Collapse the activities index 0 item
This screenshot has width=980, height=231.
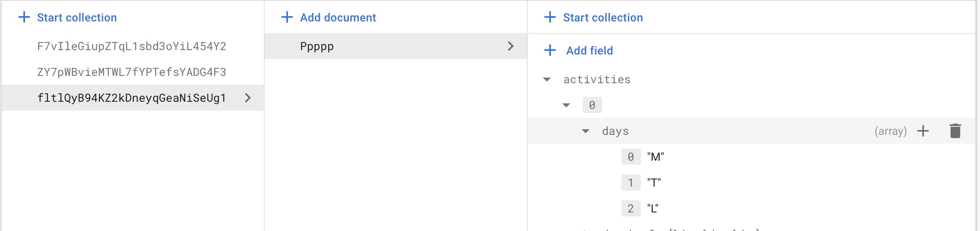pyautogui.click(x=566, y=105)
